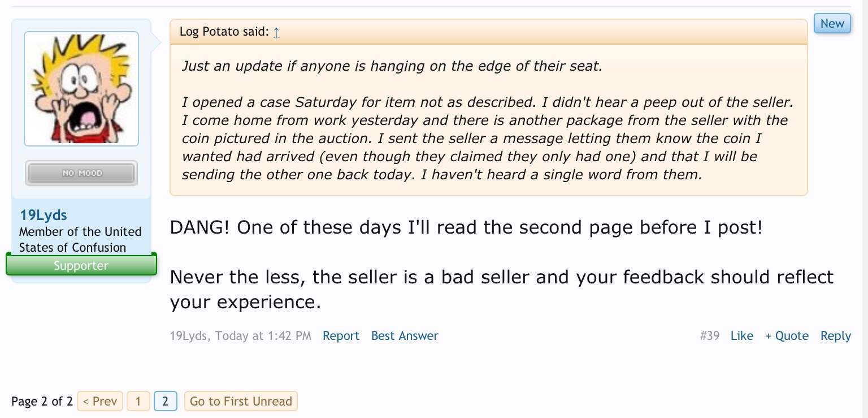Image resolution: width=868 pixels, height=418 pixels.
Task: Add the post to multi-quote with + Quote
Action: [787, 336]
